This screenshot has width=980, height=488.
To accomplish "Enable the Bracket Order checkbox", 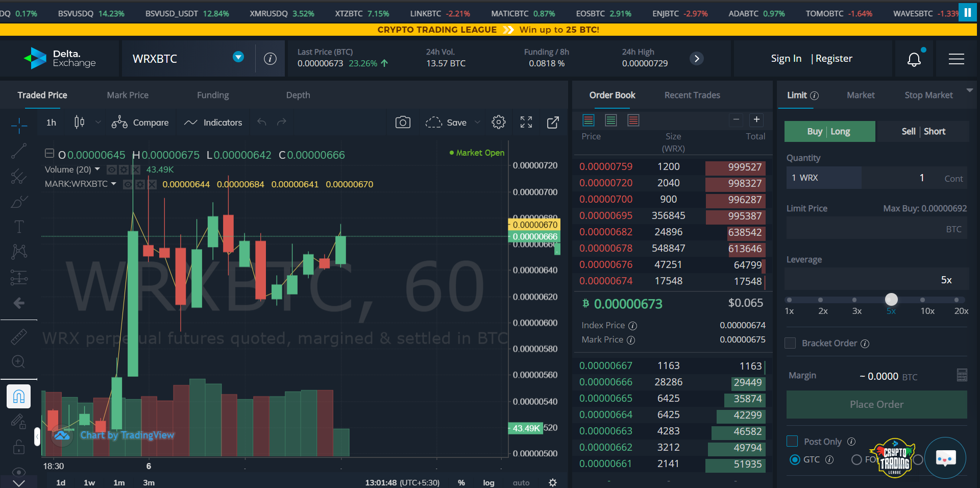I will pos(790,343).
